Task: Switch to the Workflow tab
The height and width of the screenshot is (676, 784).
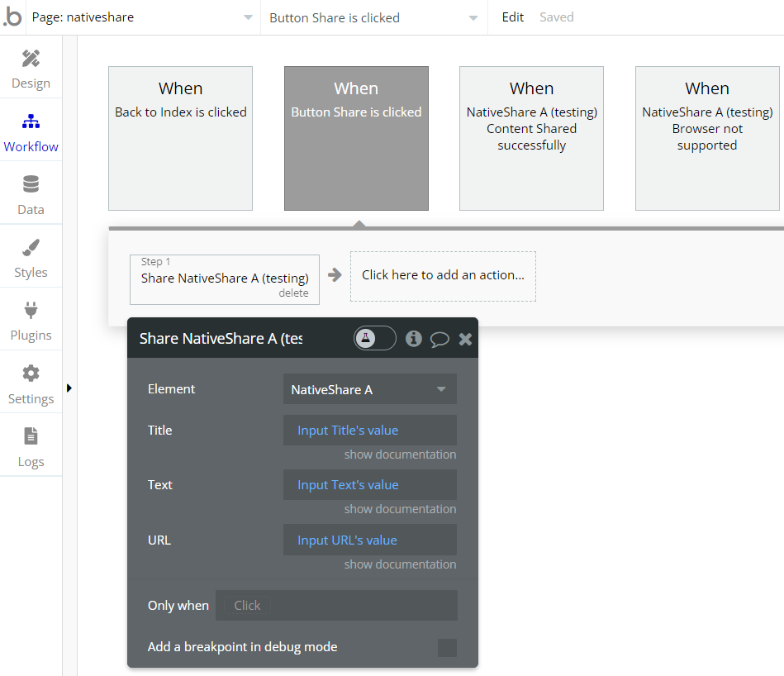Action: pyautogui.click(x=31, y=132)
